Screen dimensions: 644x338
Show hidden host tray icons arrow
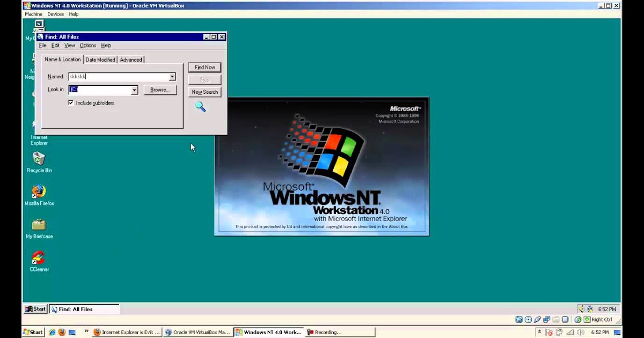539,332
